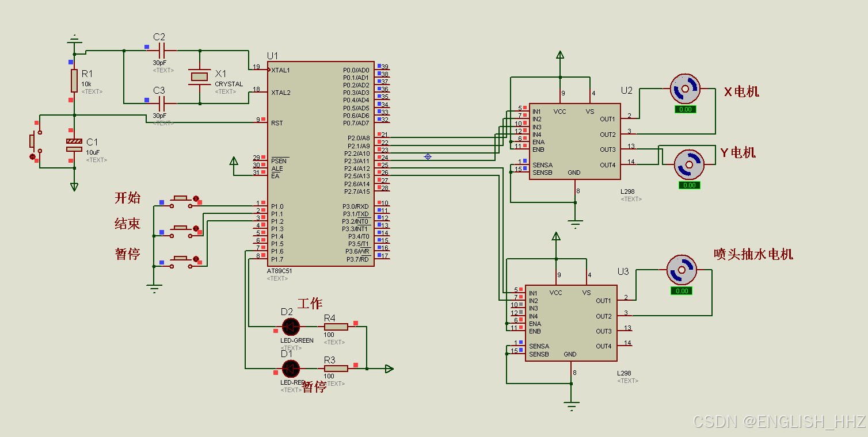868x437 pixels.
Task: Select the U2 L298 driver chip body
Action: coord(574,141)
